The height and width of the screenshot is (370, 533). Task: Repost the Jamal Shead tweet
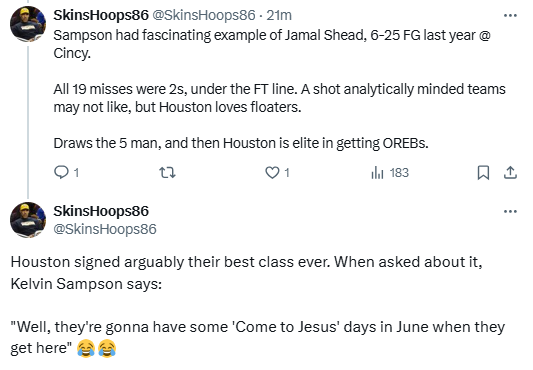[168, 173]
